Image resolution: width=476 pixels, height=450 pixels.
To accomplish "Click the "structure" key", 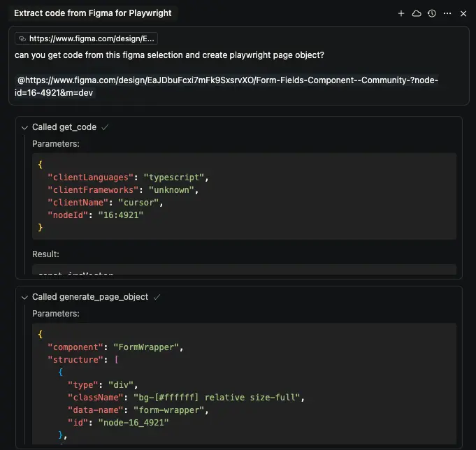I will tap(75, 360).
